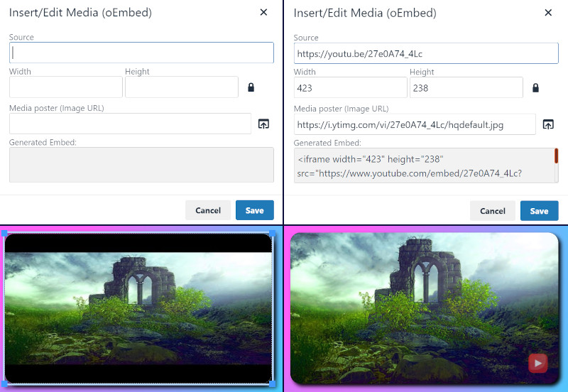This screenshot has width=568, height=392.
Task: Focus the empty Source field in the left dialog
Action: pos(141,53)
